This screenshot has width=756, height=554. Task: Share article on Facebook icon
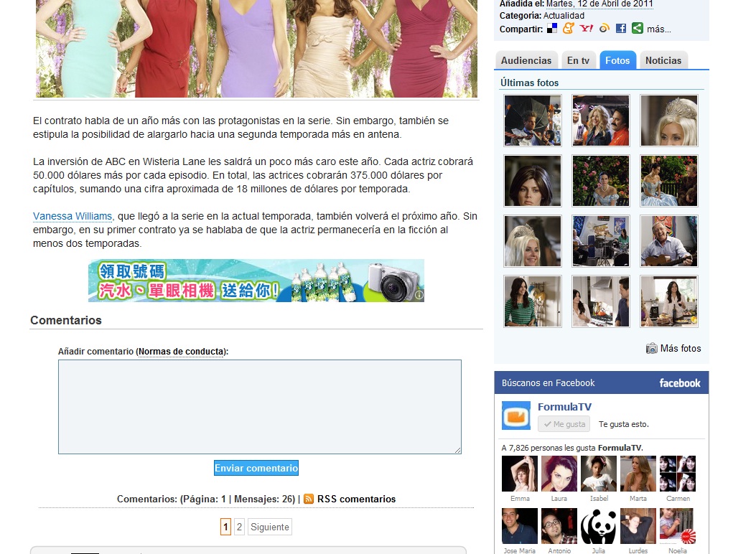[620, 29]
